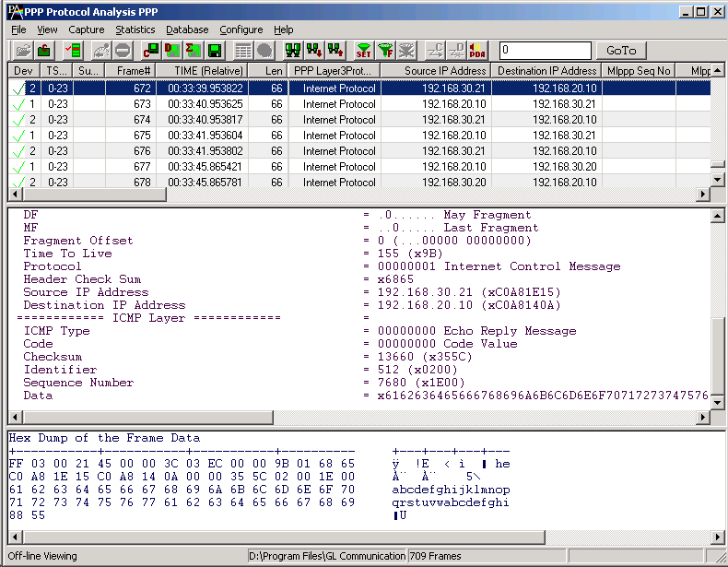Viewport: 728px width, 567px height.
Task: Click the gray circle toolbar icon
Action: tap(264, 50)
